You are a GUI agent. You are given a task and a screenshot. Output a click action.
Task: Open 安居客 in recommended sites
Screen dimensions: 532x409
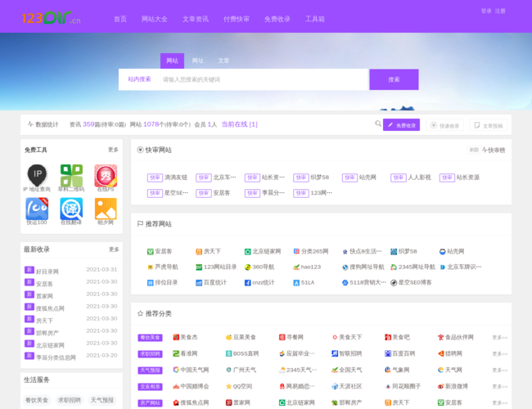[x=160, y=251]
